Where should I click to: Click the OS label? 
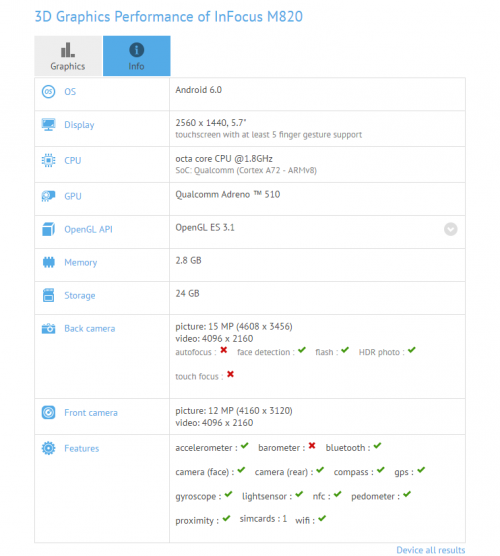pos(70,92)
